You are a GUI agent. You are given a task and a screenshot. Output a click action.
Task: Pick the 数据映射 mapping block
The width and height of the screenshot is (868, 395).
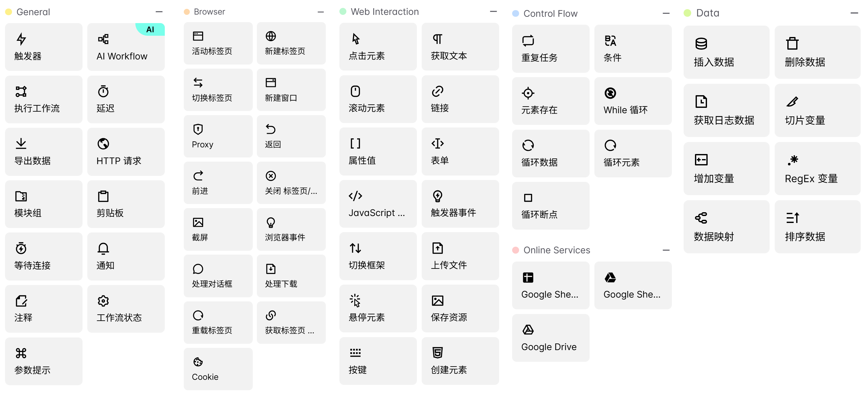point(726,227)
